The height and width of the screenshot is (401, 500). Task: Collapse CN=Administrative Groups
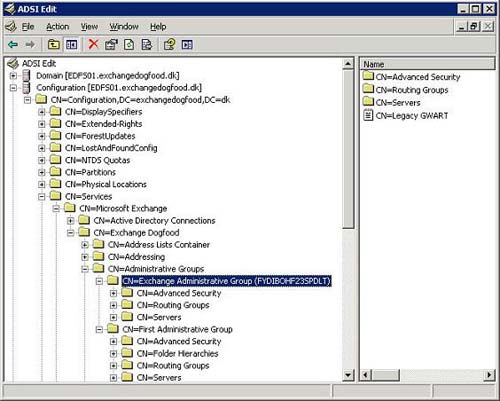85,269
